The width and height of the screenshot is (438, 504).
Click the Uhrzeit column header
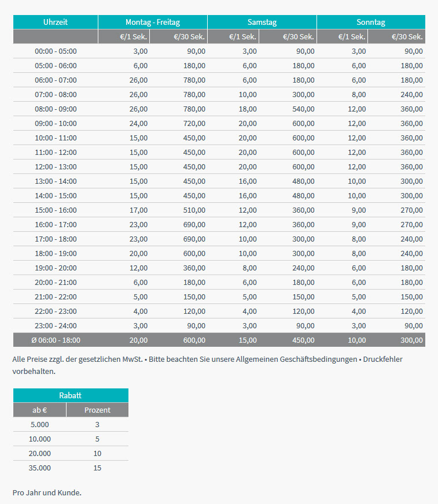pos(56,22)
